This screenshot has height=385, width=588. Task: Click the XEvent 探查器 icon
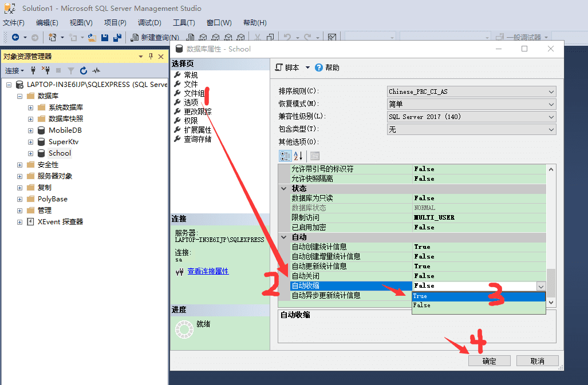pyautogui.click(x=30, y=222)
